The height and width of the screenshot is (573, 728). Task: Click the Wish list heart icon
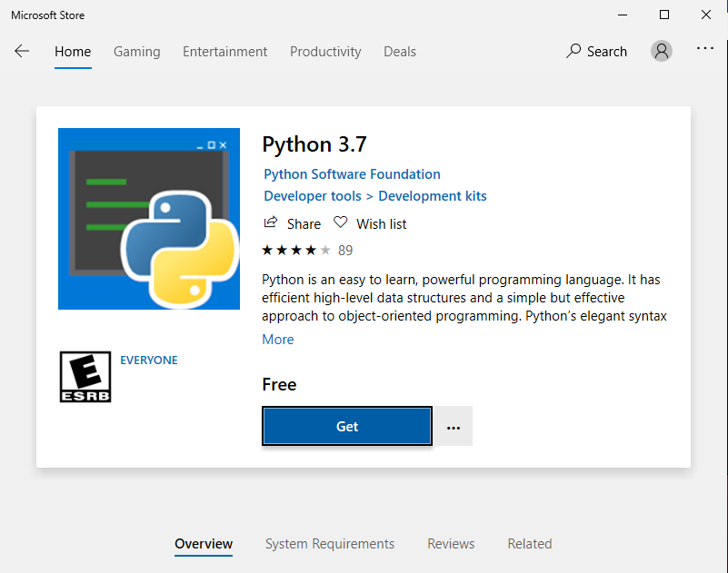340,222
